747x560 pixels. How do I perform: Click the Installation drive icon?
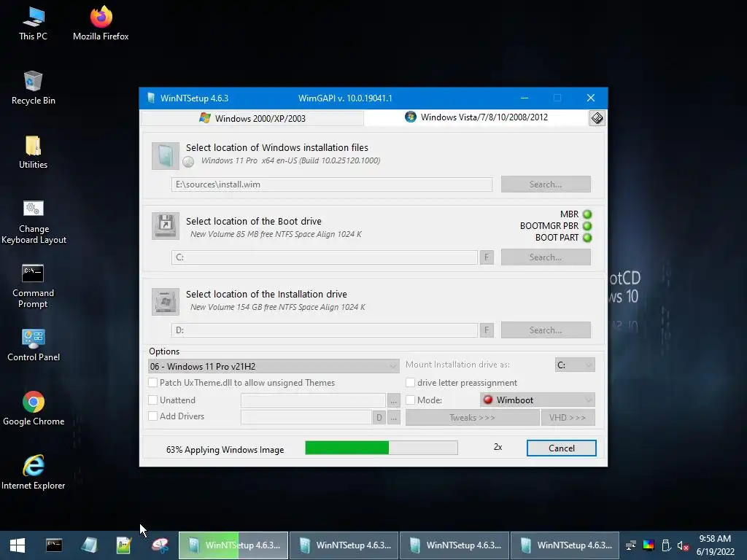pos(166,301)
